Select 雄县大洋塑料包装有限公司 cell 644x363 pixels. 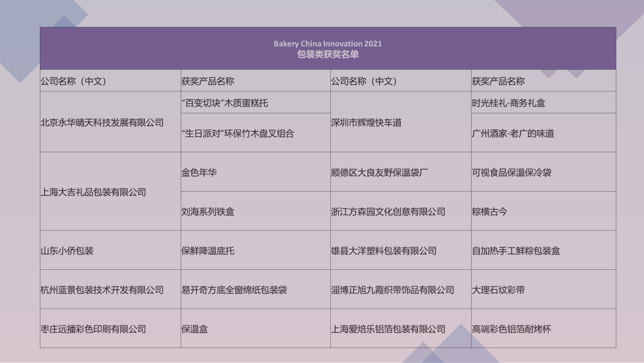point(401,250)
